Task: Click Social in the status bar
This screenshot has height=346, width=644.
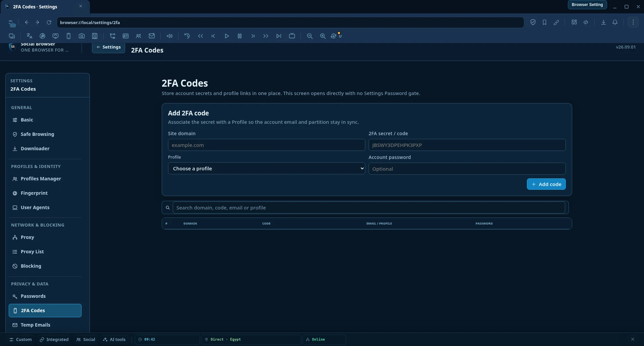Action: tap(86, 340)
